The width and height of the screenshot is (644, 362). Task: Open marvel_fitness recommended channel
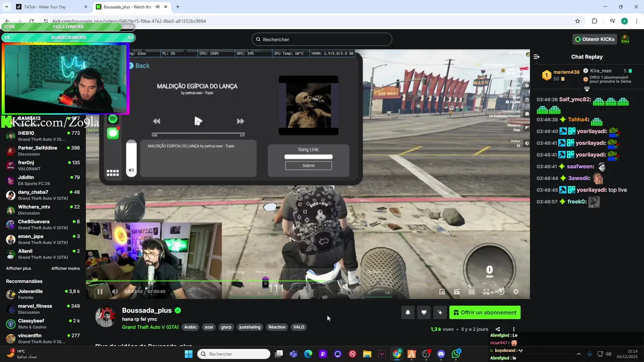pos(43,309)
